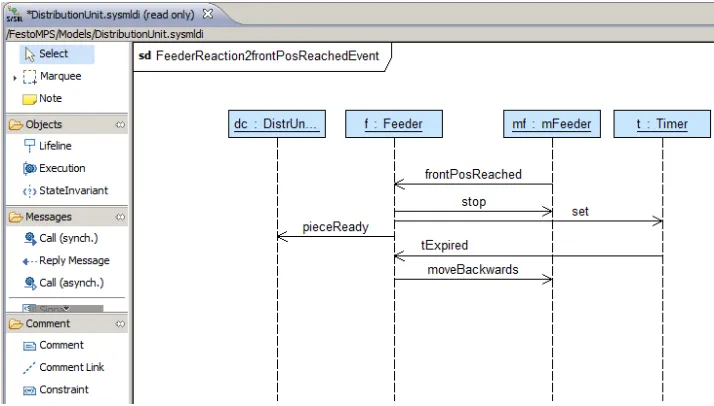Pin the Messages drawer open
Screen dimensions: 714x406
(120, 217)
